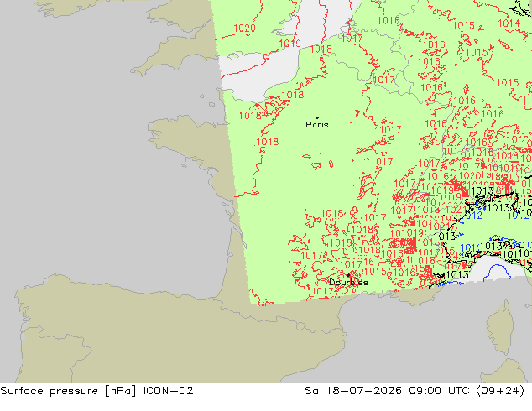Click the Paris city name label

[317, 125]
